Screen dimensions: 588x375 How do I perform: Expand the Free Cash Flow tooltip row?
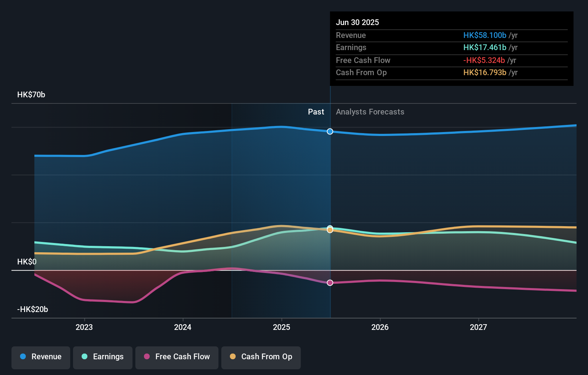coord(363,60)
